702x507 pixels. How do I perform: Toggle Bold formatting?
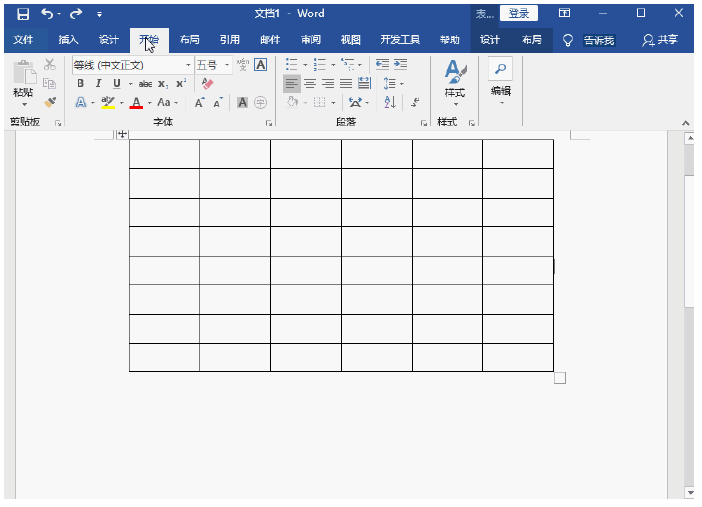[81, 83]
